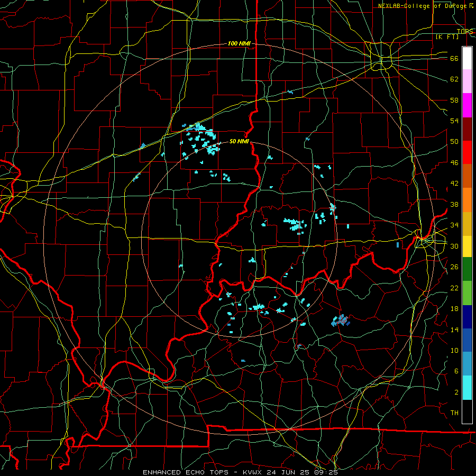Click the legend value '22'
This screenshot has height=476, width=476.
pyautogui.click(x=454, y=288)
